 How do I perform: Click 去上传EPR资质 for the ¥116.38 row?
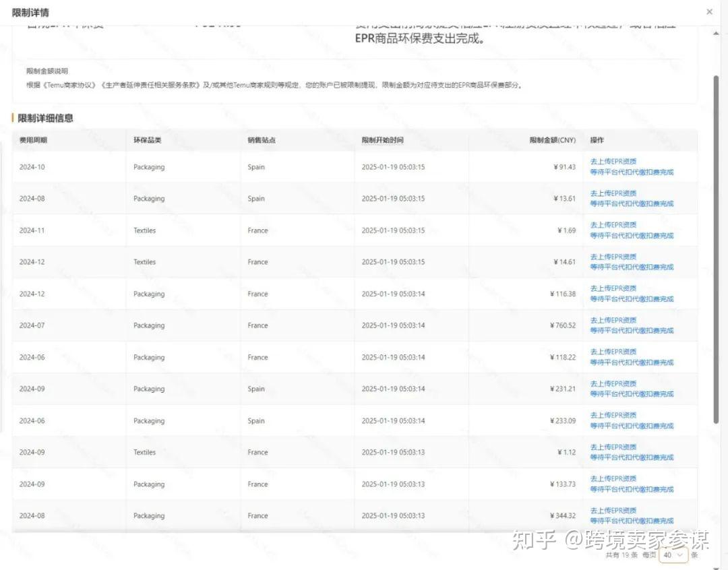pos(613,288)
